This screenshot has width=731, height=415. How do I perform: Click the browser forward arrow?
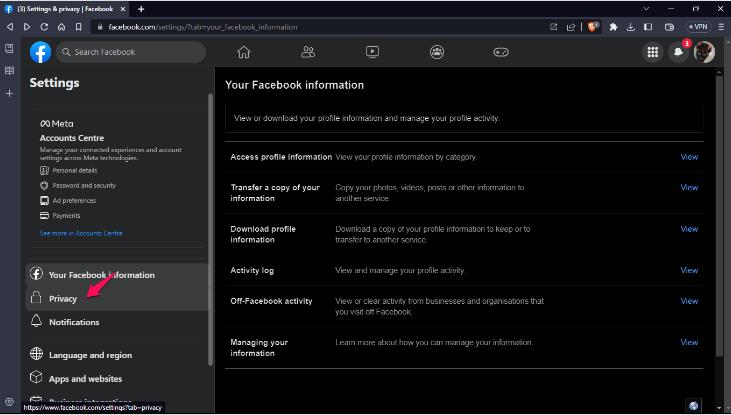(27, 27)
